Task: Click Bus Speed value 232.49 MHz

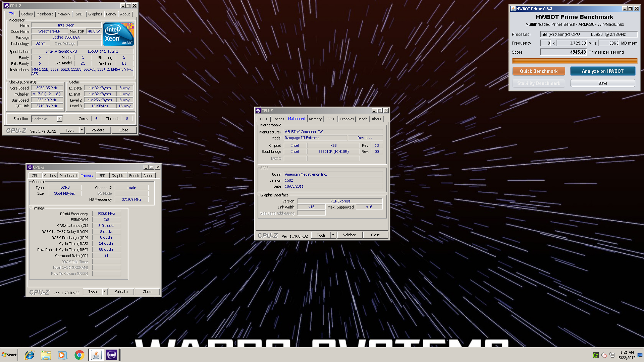Action: 47,100
